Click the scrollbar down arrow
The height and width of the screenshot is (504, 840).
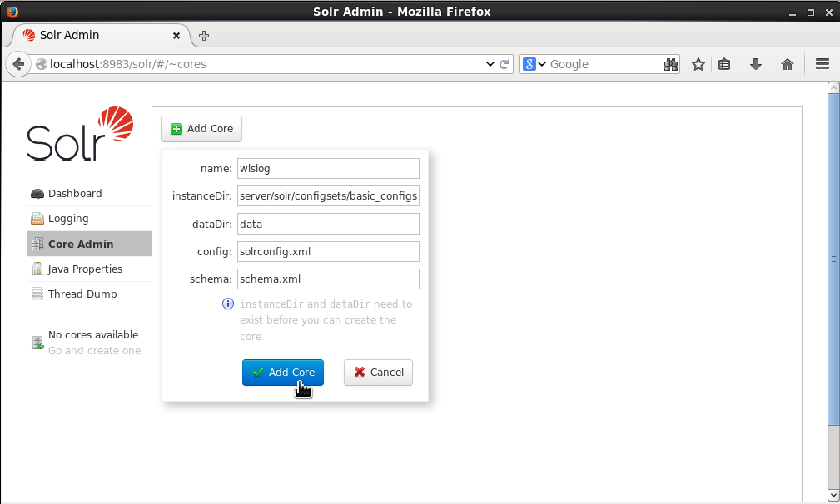pyautogui.click(x=833, y=494)
